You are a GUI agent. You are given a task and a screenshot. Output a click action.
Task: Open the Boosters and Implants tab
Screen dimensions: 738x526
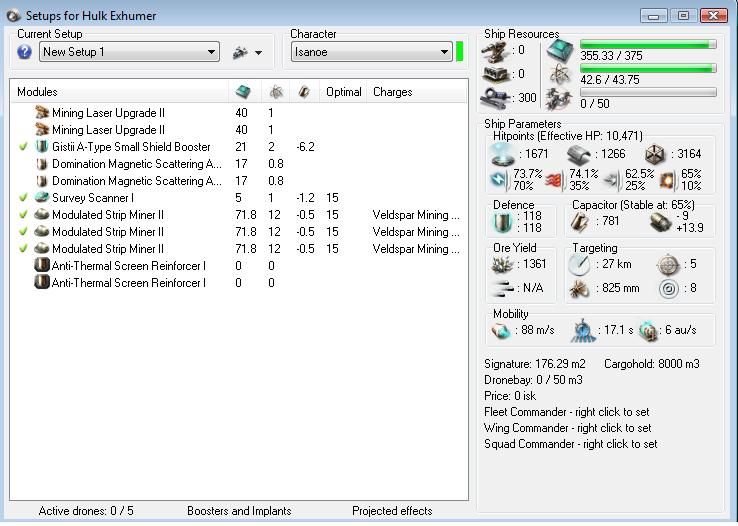[x=239, y=511]
